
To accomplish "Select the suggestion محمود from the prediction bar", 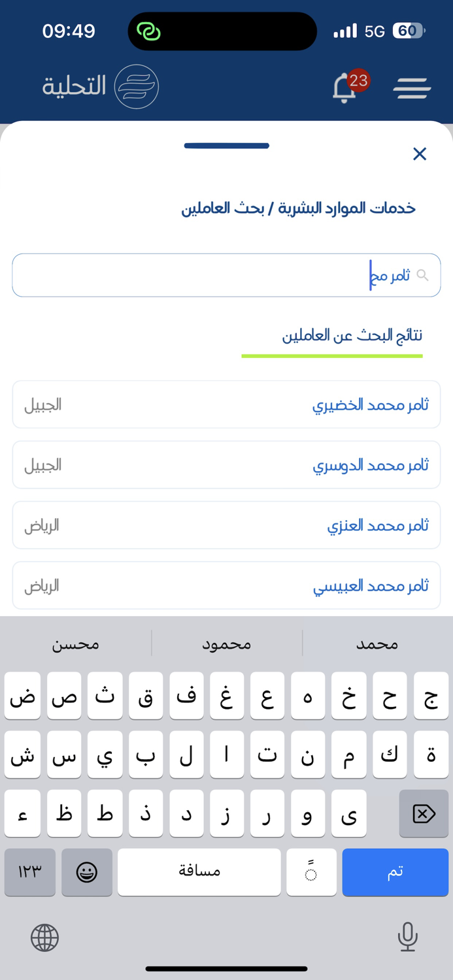I will coord(227,644).
